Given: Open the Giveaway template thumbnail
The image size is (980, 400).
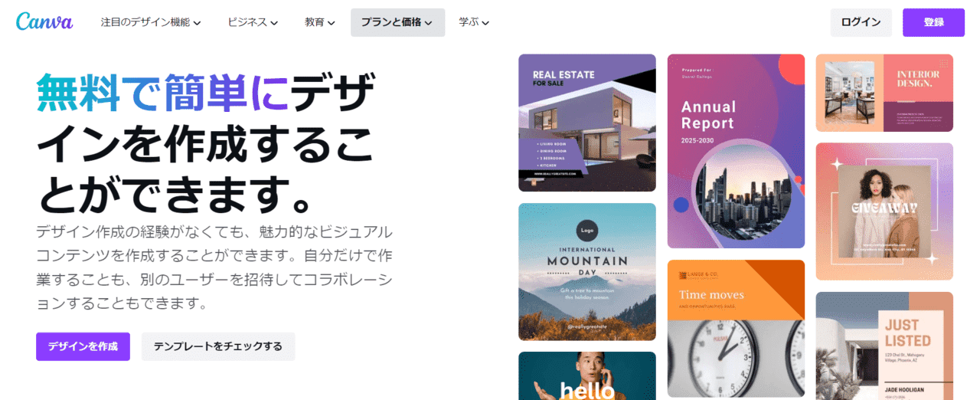Looking at the screenshot, I should coord(884,211).
